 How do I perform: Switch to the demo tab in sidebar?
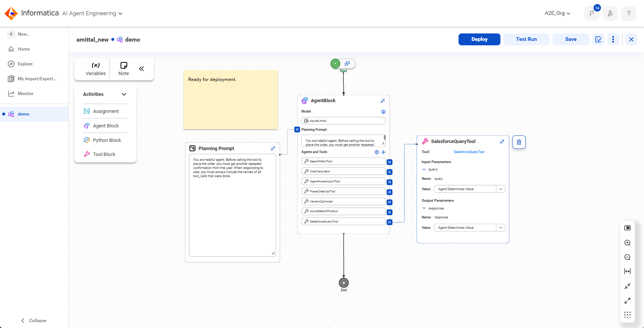point(34,114)
